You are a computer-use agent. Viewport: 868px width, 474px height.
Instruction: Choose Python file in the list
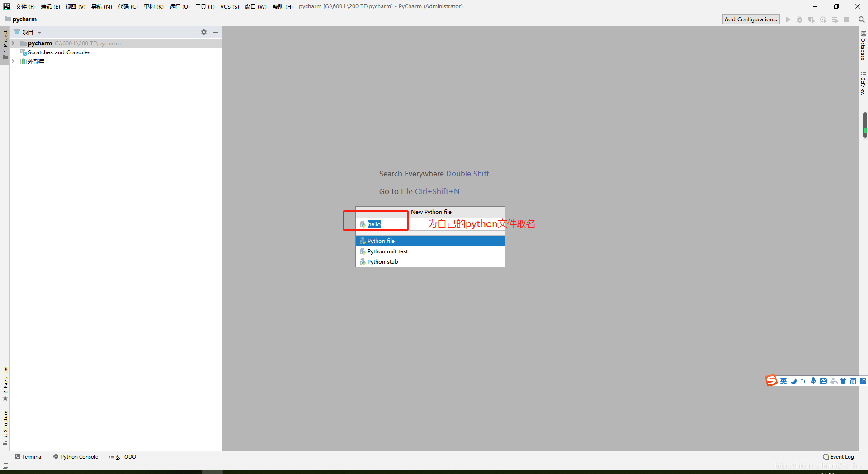point(430,241)
